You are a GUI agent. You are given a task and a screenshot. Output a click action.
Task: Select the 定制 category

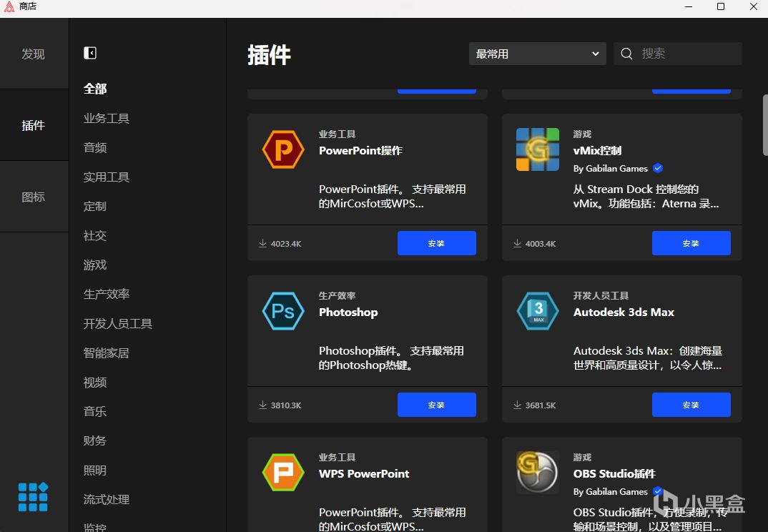pos(95,206)
